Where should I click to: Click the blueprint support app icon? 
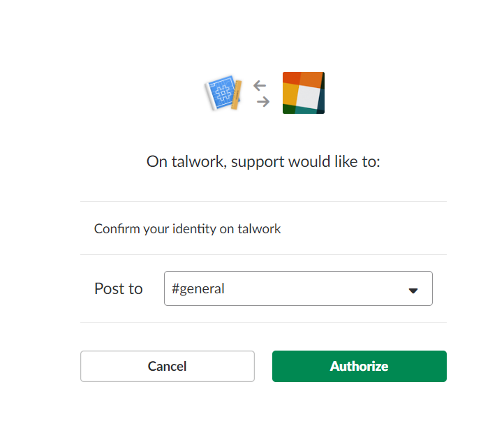tap(223, 93)
